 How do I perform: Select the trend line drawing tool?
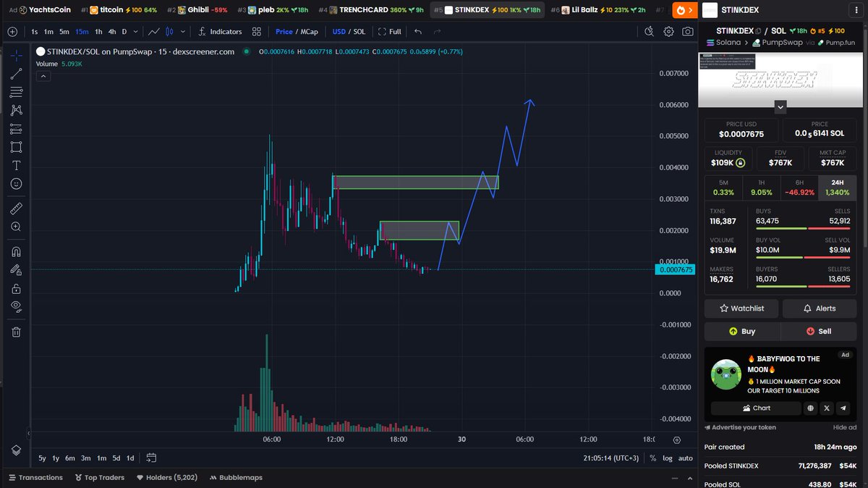click(x=16, y=73)
